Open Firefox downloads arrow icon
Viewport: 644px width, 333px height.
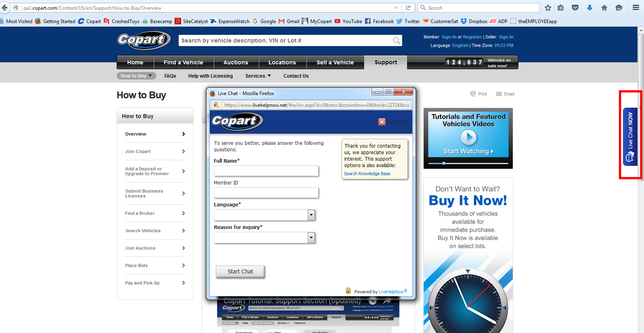point(590,8)
